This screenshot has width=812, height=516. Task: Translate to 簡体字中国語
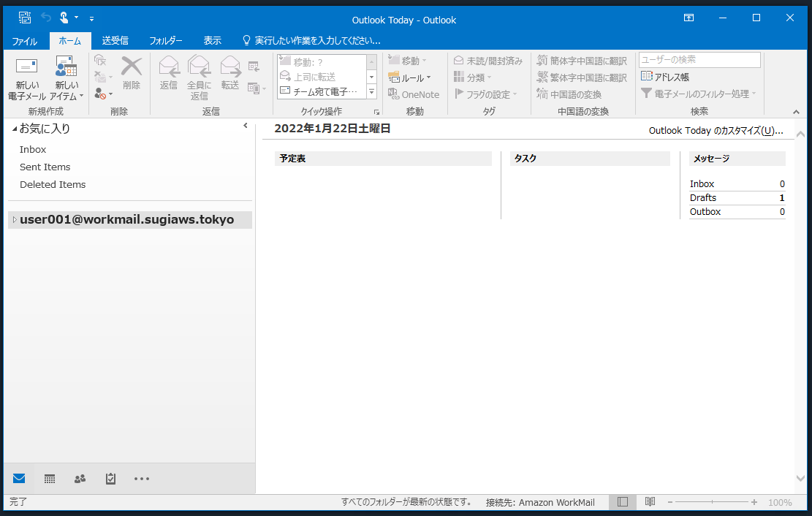tap(582, 61)
